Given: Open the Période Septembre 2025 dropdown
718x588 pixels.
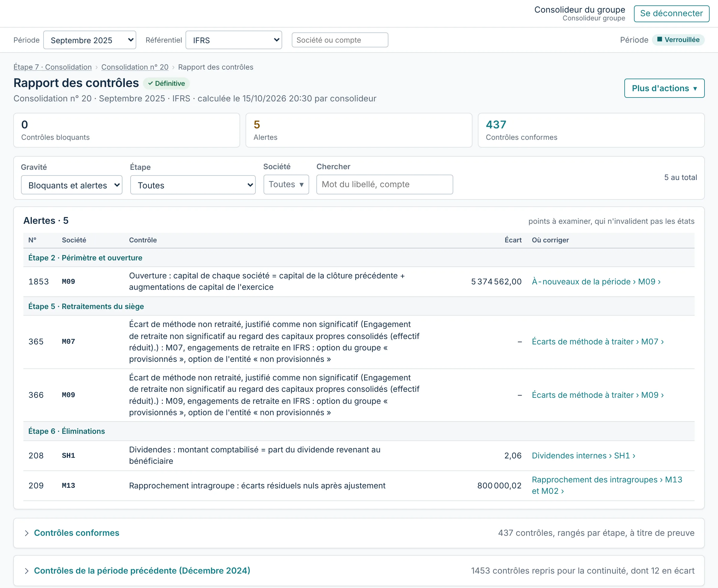Looking at the screenshot, I should 90,40.
